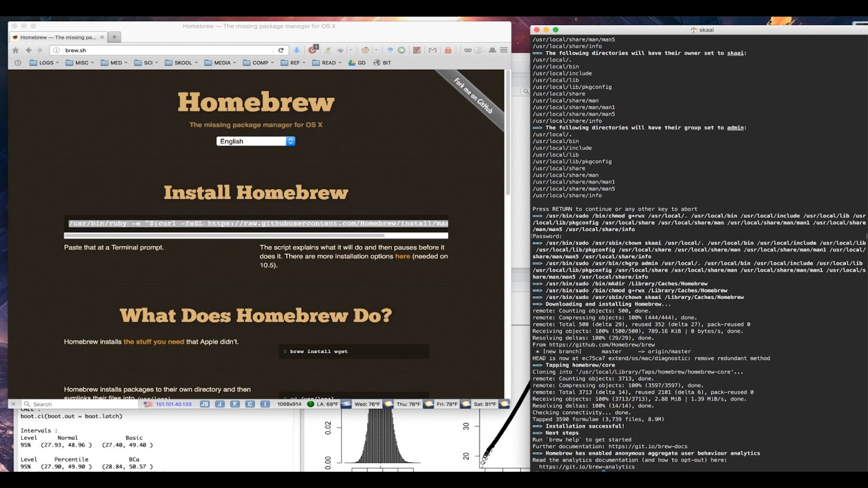This screenshot has width=868, height=488.
Task: Click the site info icon in address bar
Action: click(x=56, y=50)
